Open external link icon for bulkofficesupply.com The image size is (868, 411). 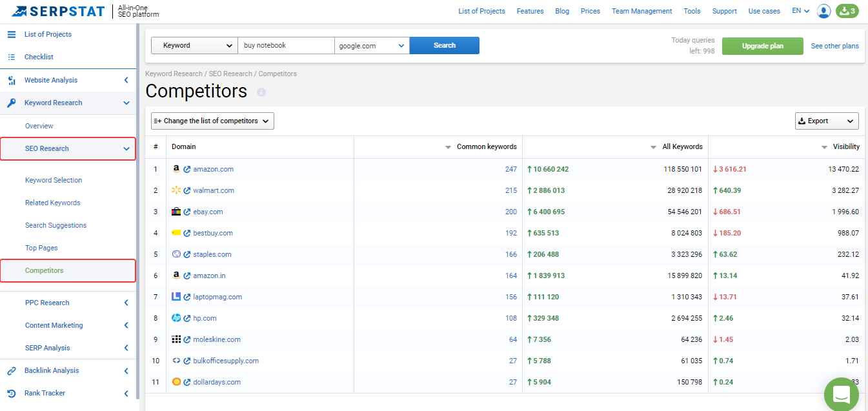pyautogui.click(x=187, y=361)
